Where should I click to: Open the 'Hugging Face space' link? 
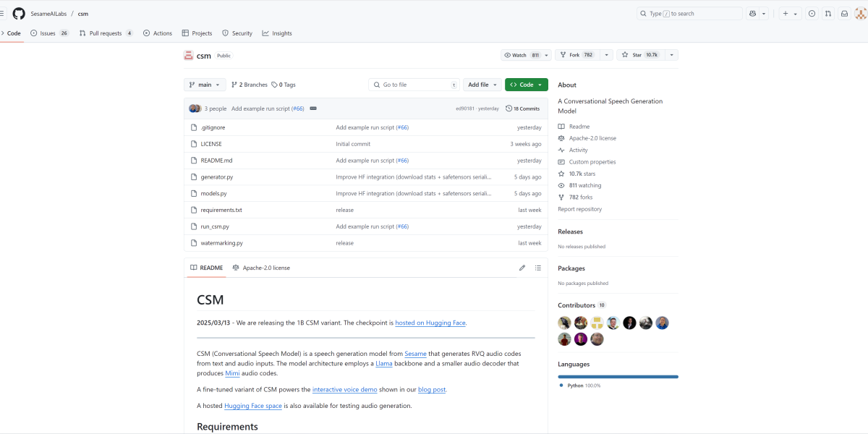click(x=253, y=406)
